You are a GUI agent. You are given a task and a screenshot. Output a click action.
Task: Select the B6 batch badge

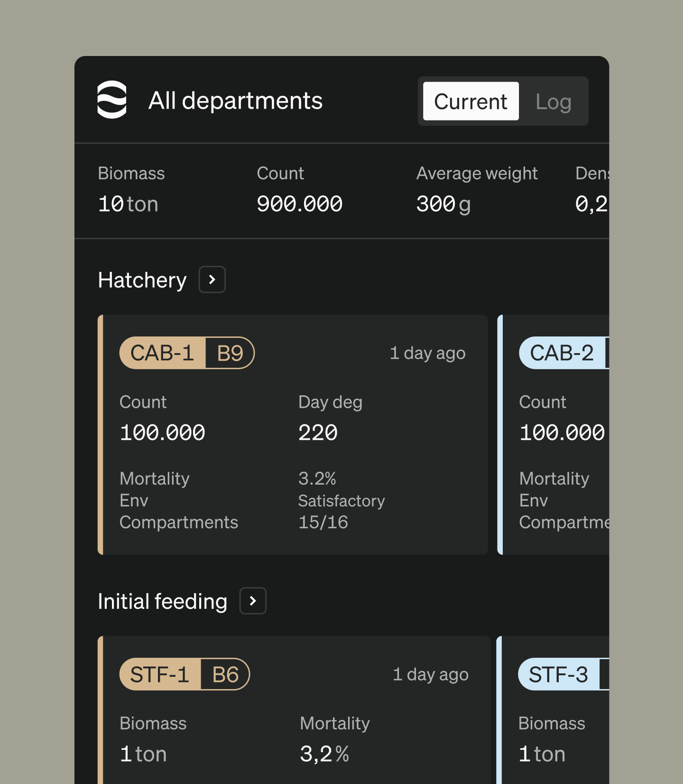point(225,674)
